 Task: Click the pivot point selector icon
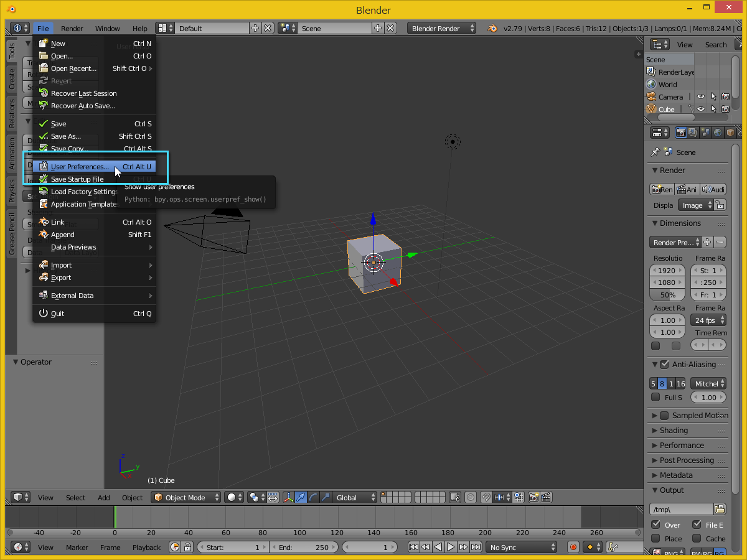click(257, 497)
